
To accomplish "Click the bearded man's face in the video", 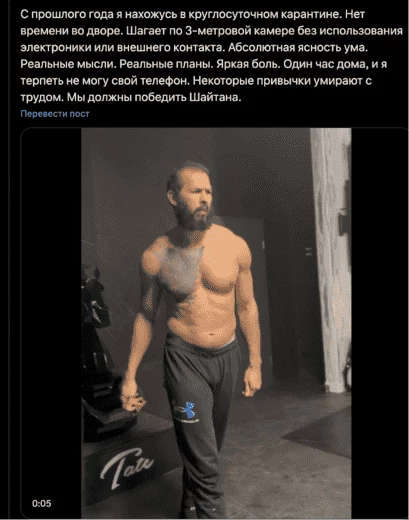I will coord(195,200).
